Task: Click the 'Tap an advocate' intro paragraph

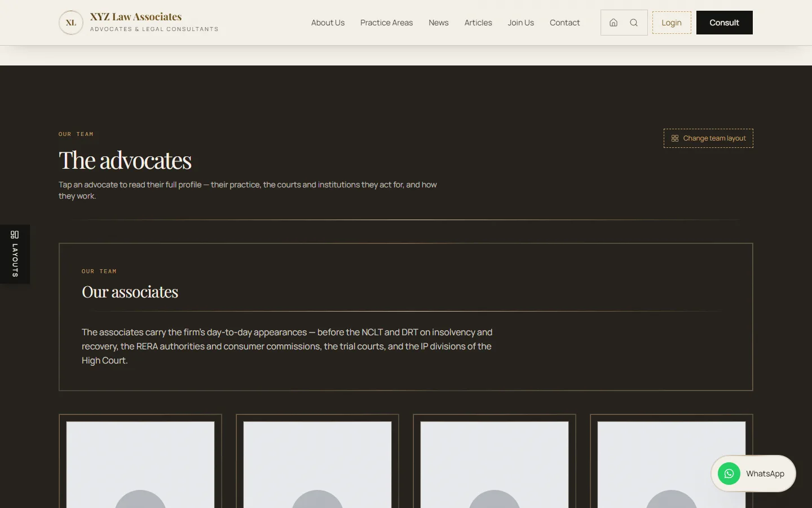Action: click(248, 190)
